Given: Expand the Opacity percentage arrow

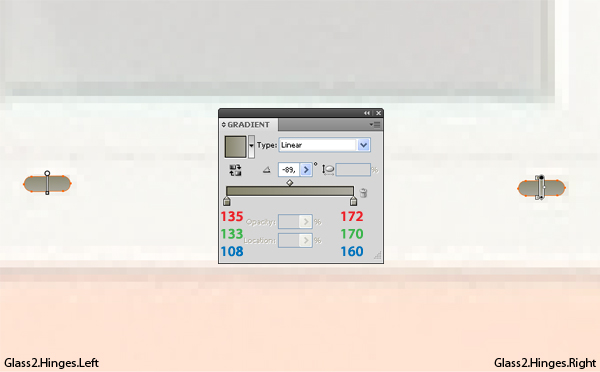Looking at the screenshot, I should coord(306,221).
